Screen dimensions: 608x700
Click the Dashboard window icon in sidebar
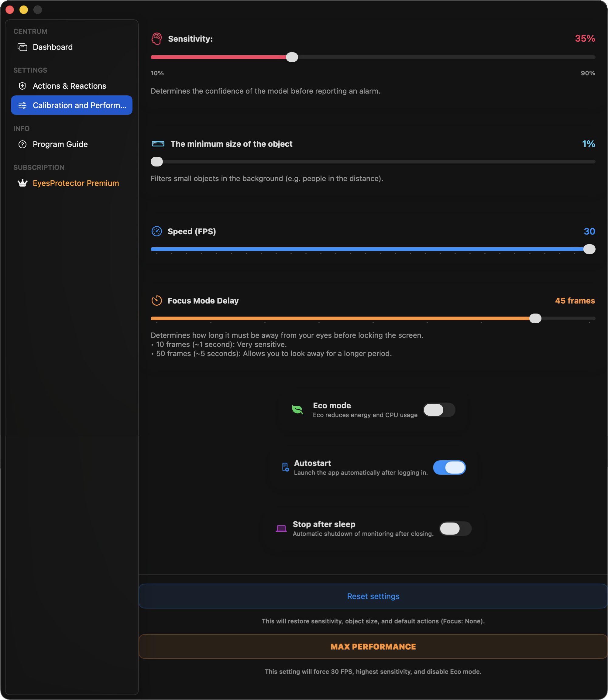pos(22,47)
